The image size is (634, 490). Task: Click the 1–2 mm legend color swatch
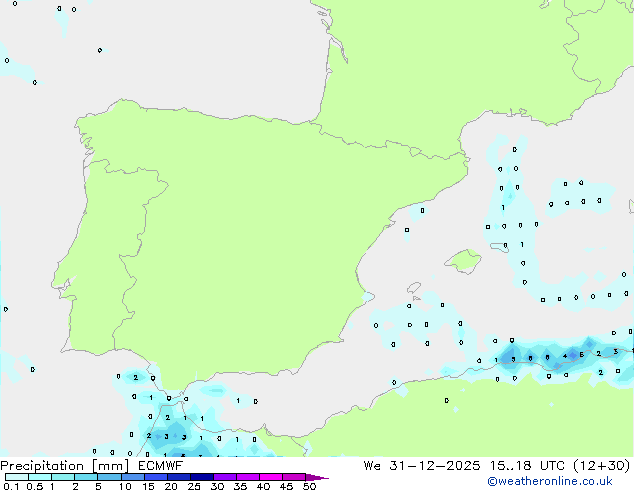(x=63, y=477)
